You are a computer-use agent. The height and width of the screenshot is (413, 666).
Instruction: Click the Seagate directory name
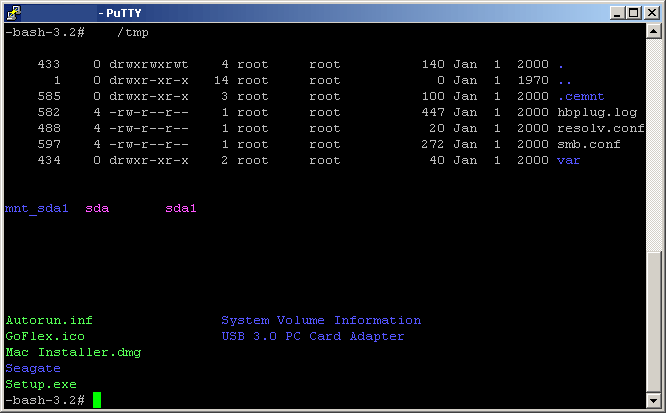(33, 369)
